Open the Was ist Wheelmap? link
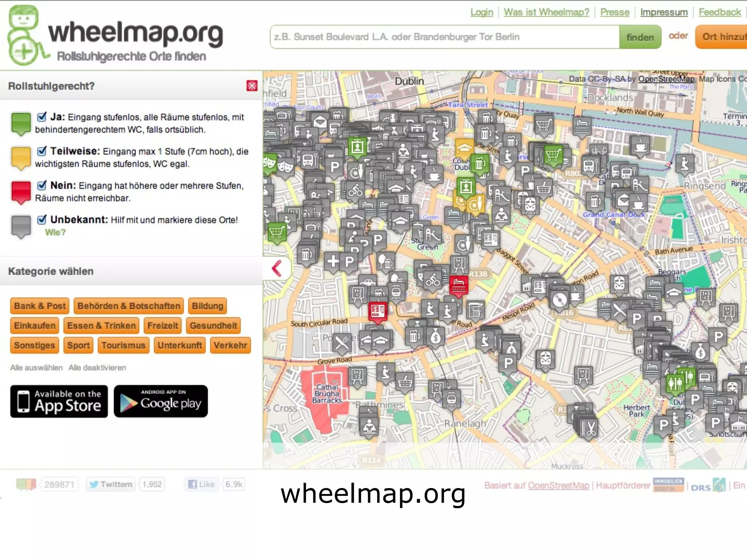747x560 pixels. pos(546,12)
